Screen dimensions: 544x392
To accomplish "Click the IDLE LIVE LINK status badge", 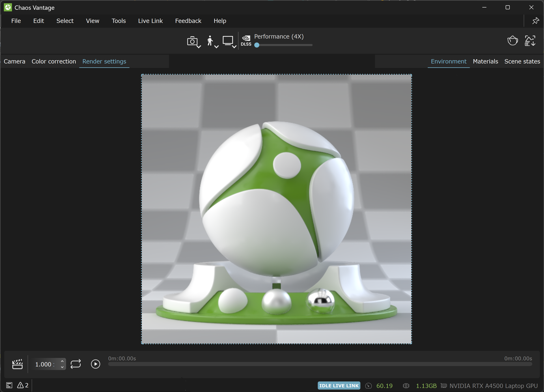I will (339, 386).
